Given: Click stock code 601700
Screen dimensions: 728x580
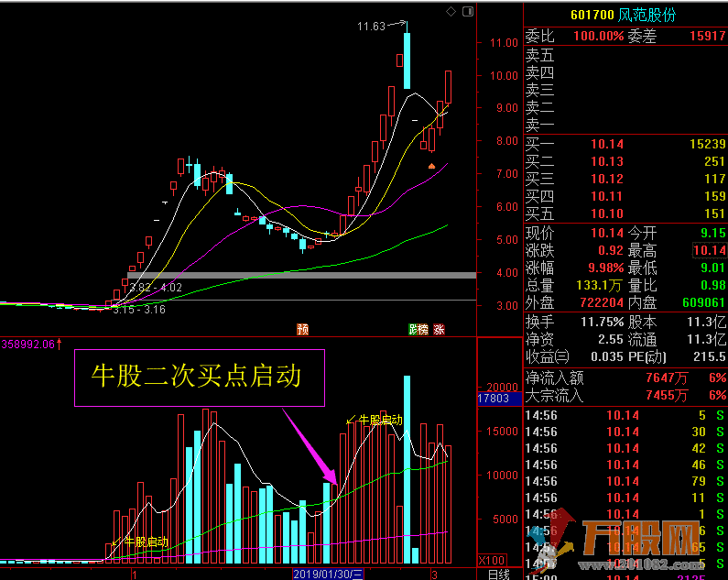Looking at the screenshot, I should [592, 16].
